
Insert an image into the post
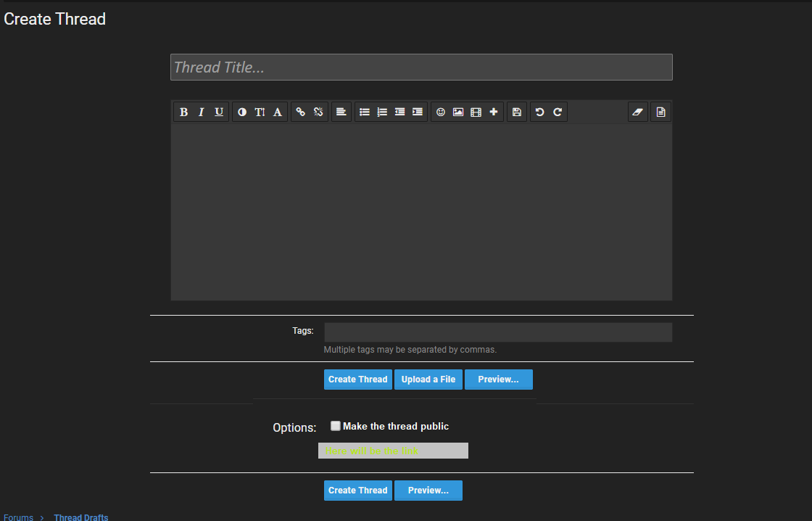pos(458,112)
